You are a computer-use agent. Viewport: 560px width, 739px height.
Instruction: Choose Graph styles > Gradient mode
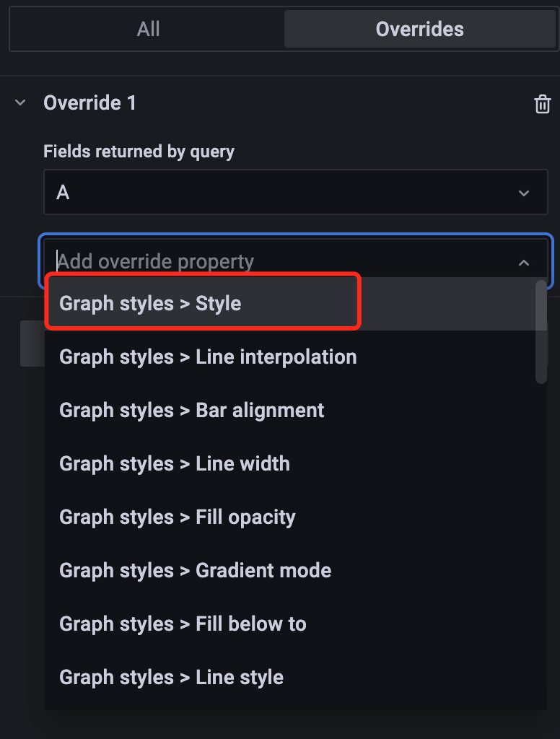195,570
